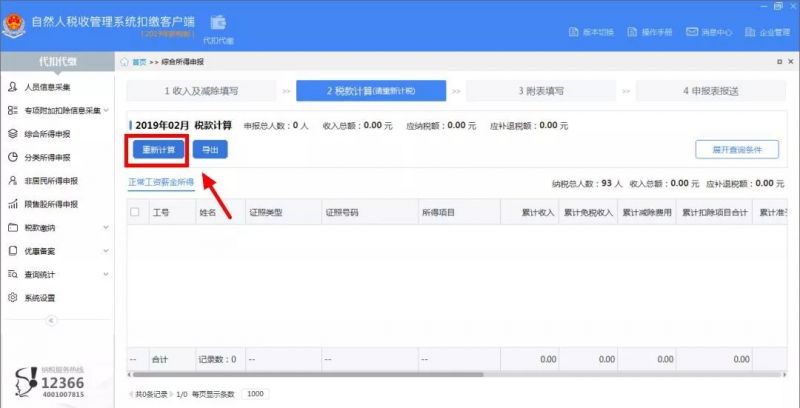Click the 累计扣除项目合计 column header

714,212
